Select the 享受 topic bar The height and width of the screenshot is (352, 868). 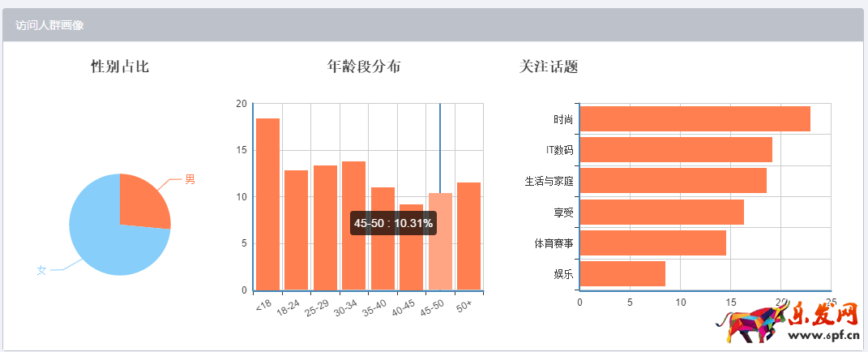click(661, 212)
